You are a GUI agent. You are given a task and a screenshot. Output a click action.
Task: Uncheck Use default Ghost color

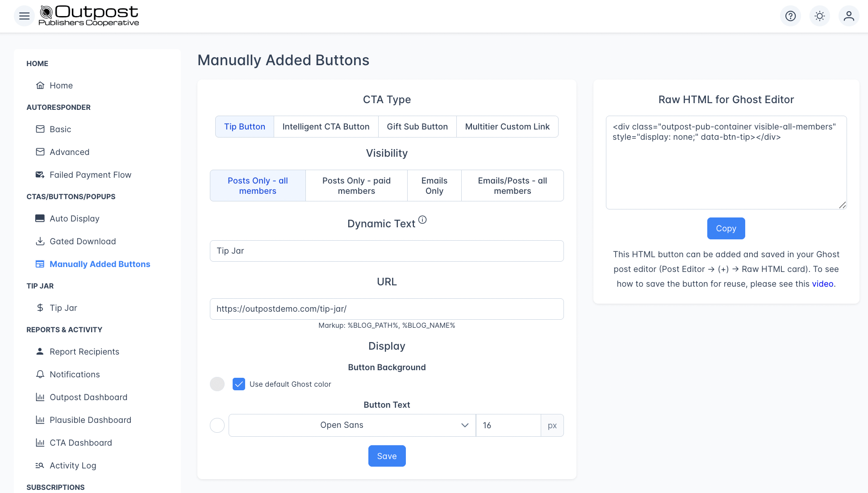(x=239, y=384)
